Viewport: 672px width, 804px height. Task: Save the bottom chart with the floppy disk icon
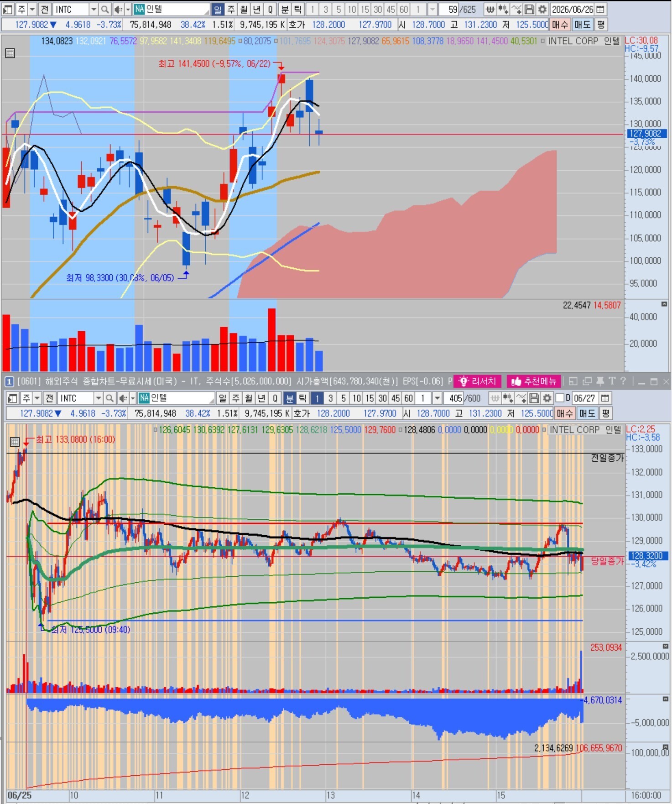click(x=534, y=398)
